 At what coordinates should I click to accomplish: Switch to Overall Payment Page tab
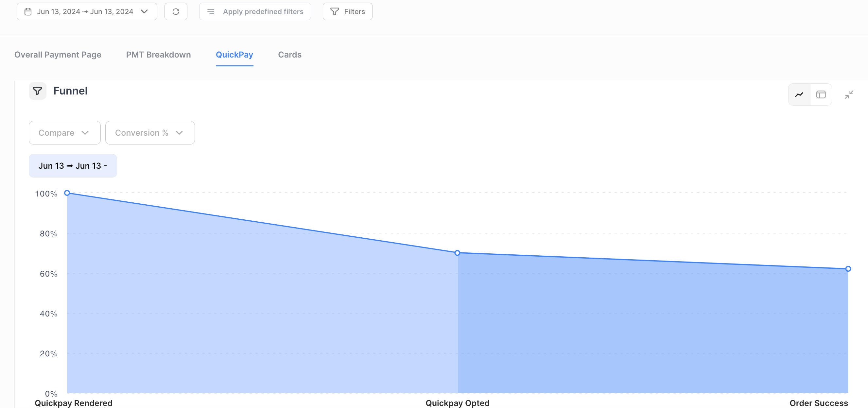tap(58, 55)
